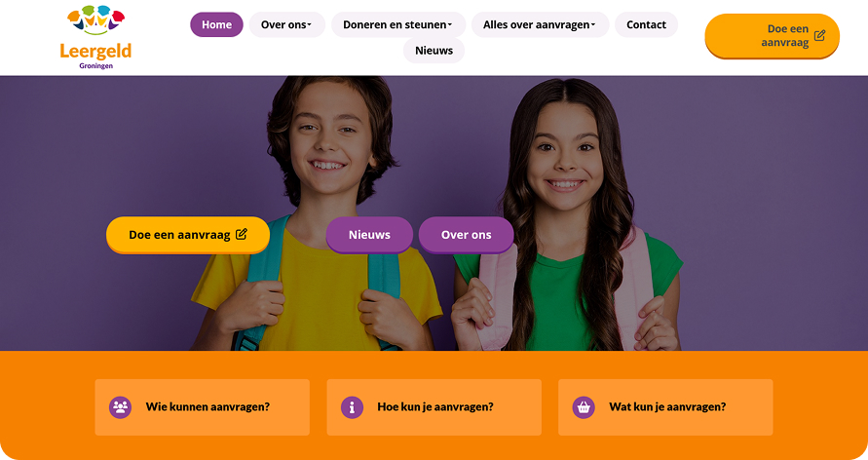
Task: Go to the Home menu item
Action: click(x=216, y=25)
